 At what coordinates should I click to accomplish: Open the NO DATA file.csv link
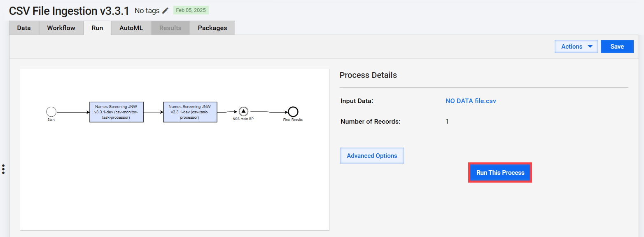(x=471, y=101)
